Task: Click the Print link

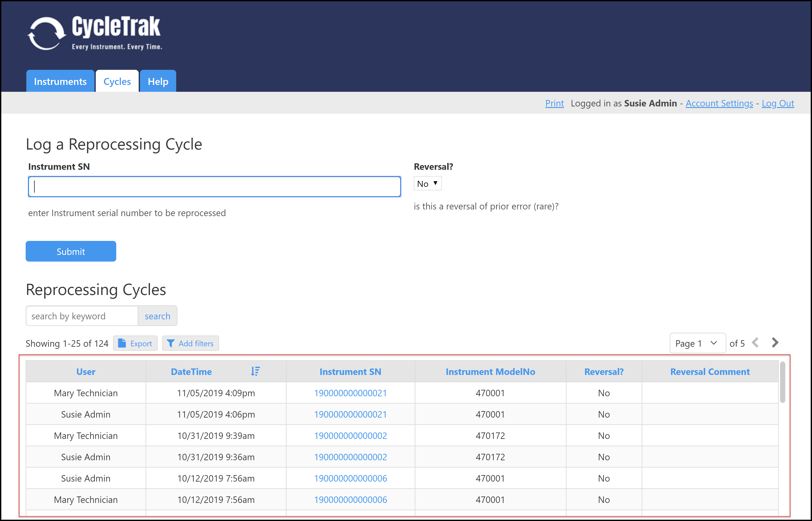Action: tap(554, 103)
